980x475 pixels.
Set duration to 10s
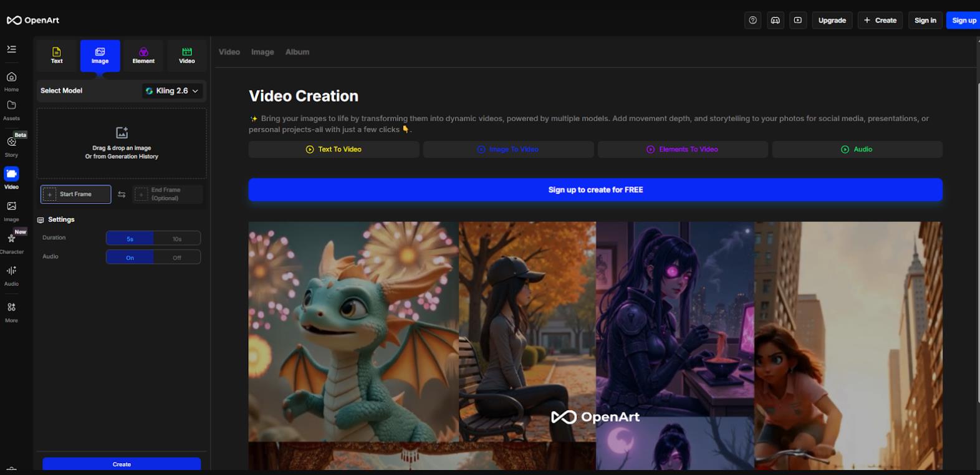pos(177,239)
